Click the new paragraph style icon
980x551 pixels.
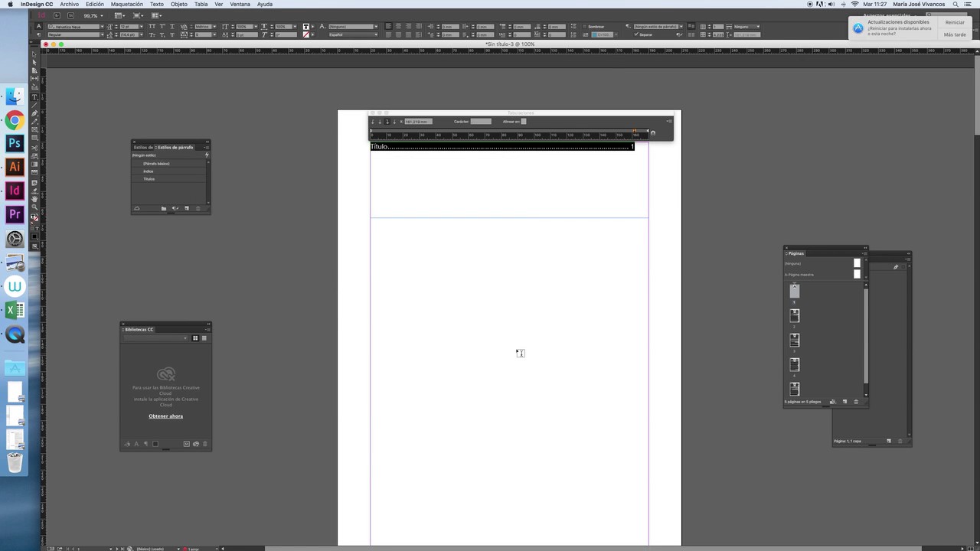click(x=187, y=208)
